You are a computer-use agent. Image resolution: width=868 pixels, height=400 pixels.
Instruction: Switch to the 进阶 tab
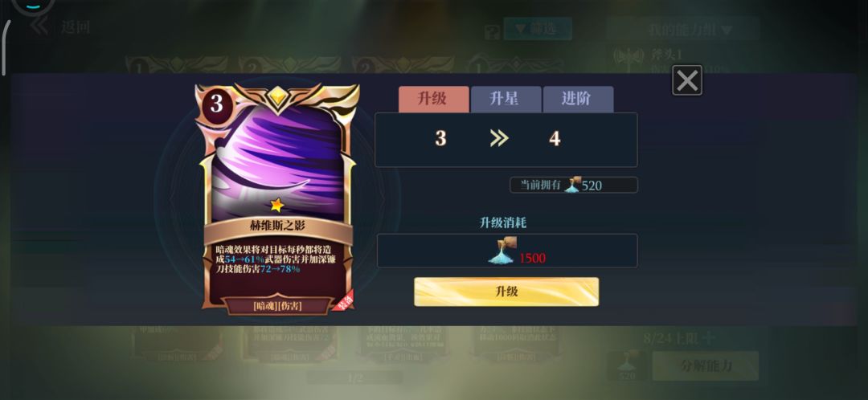point(578,99)
